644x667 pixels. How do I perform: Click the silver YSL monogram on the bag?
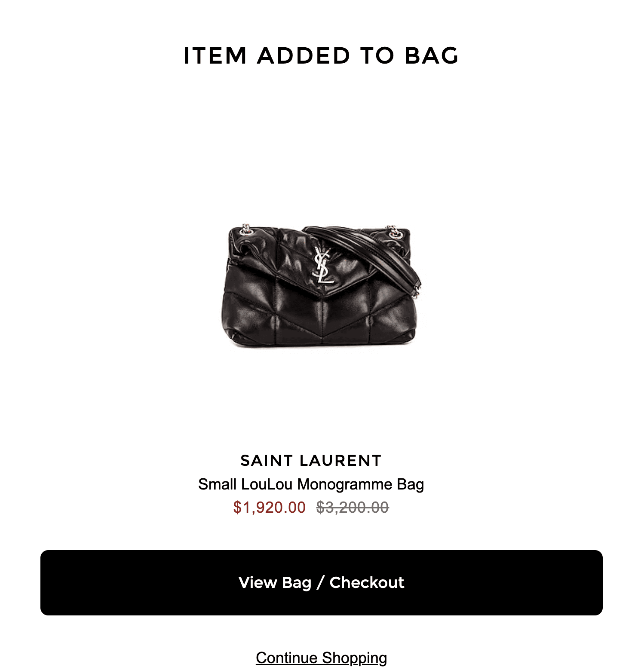322,266
